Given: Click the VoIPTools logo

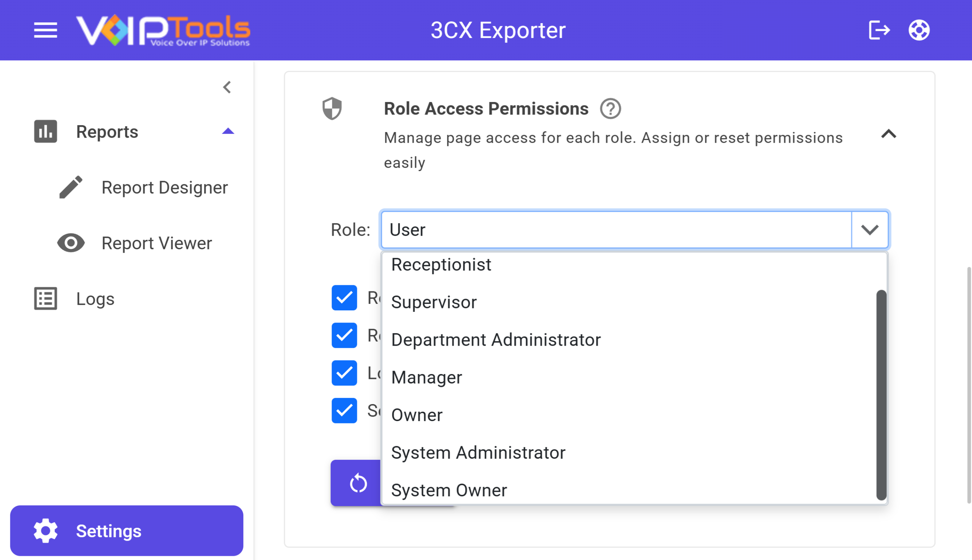Looking at the screenshot, I should (163, 30).
